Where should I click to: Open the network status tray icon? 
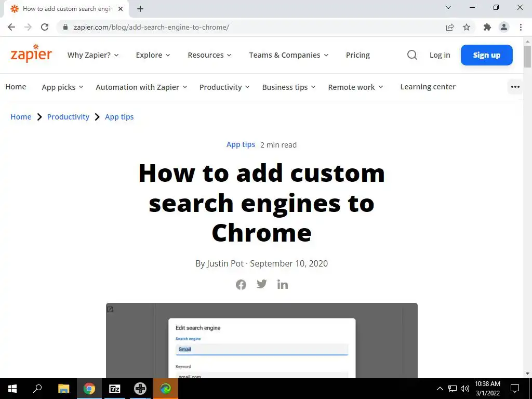coord(453,389)
